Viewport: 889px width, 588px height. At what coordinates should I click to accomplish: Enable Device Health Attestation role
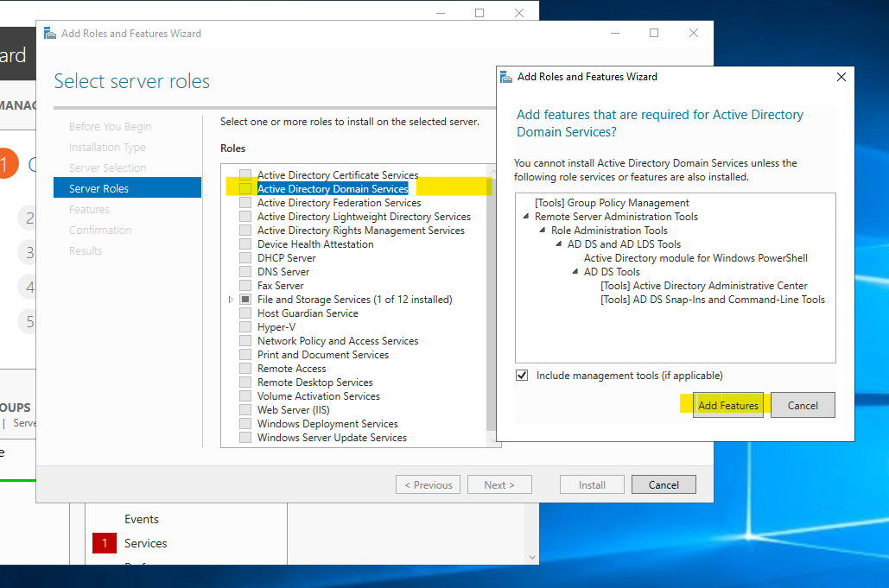245,243
